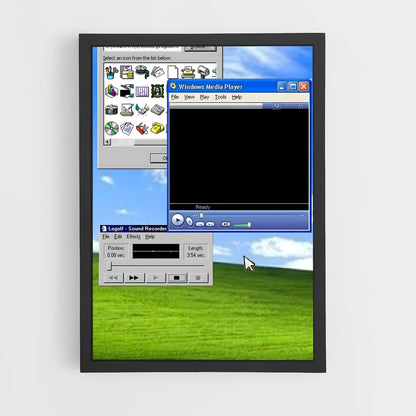This screenshot has width=416, height=416.
Task: Choose the red Swiss army knife icon
Action: click(x=142, y=128)
